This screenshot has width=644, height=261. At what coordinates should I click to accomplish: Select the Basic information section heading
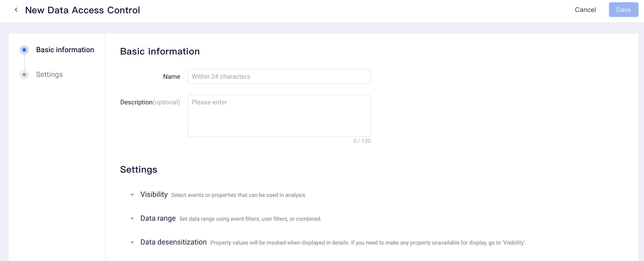click(x=160, y=51)
